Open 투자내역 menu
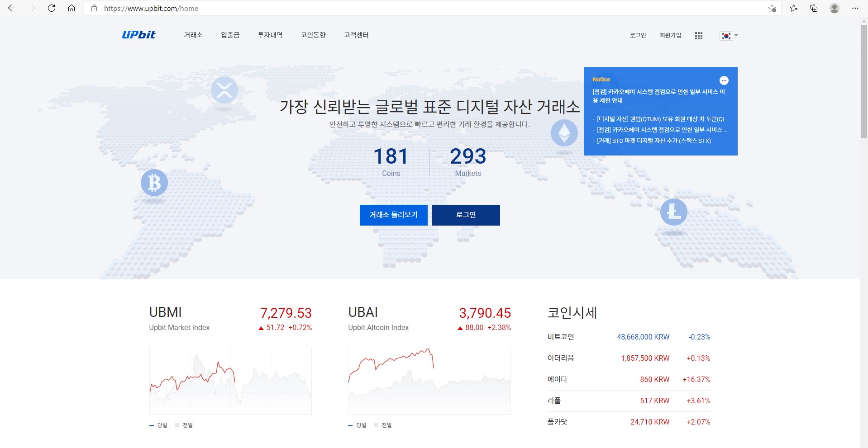The height and width of the screenshot is (448, 868). 270,35
